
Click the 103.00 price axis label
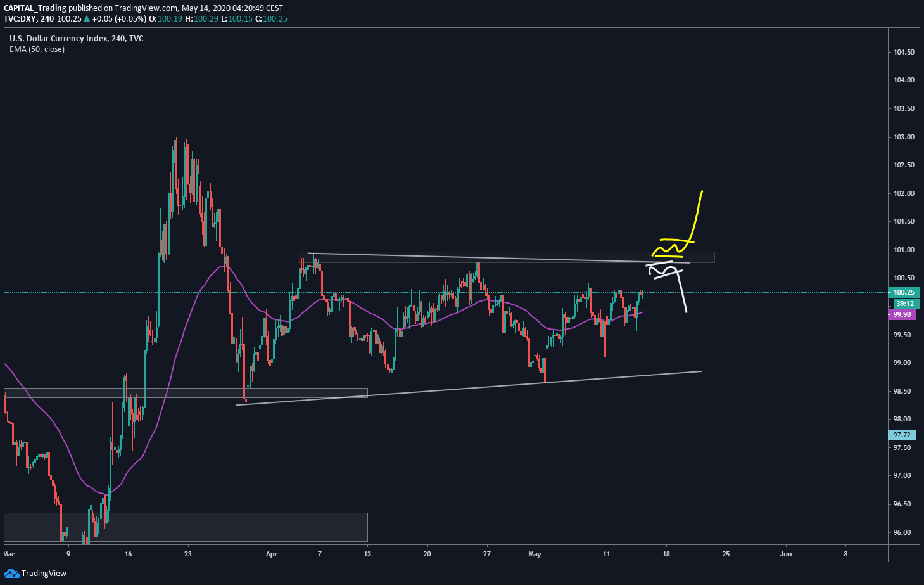click(x=904, y=137)
